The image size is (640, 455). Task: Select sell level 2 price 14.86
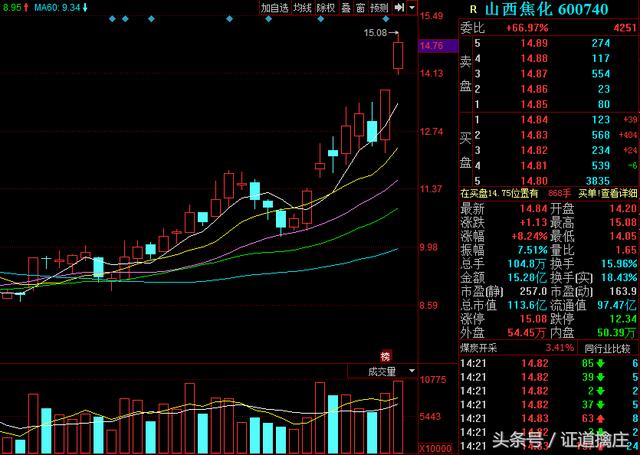click(x=534, y=89)
